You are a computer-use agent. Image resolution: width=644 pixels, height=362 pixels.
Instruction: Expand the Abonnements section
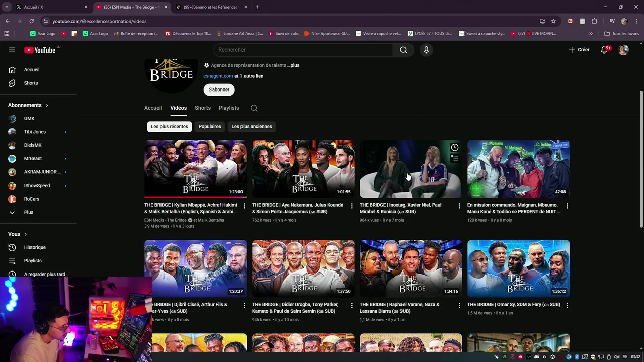[28, 105]
